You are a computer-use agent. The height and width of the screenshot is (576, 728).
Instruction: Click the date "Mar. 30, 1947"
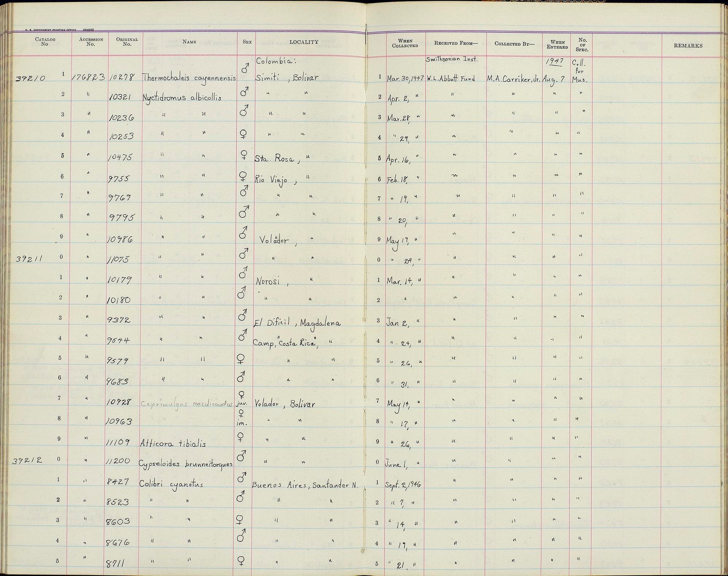coord(405,78)
